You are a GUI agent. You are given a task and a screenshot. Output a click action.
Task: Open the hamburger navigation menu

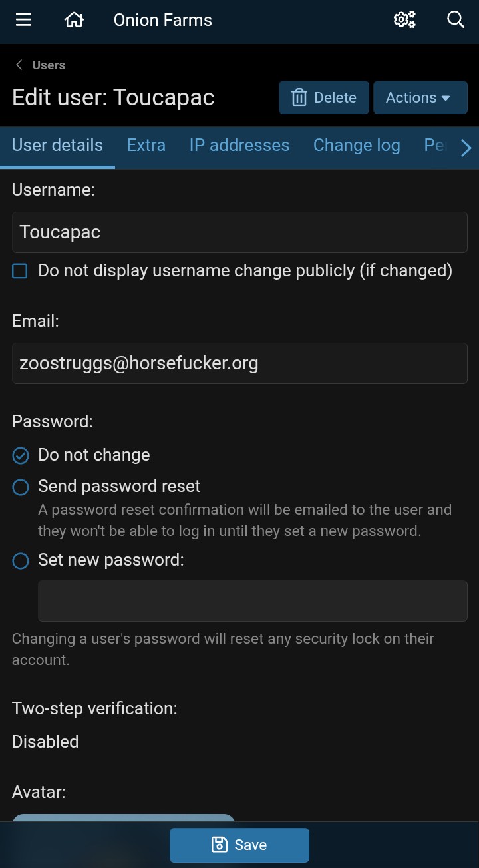(24, 20)
